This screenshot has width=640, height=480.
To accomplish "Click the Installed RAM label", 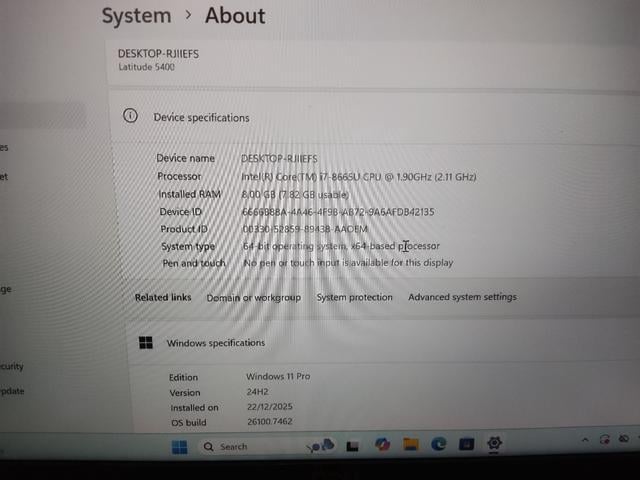I will tap(189, 194).
